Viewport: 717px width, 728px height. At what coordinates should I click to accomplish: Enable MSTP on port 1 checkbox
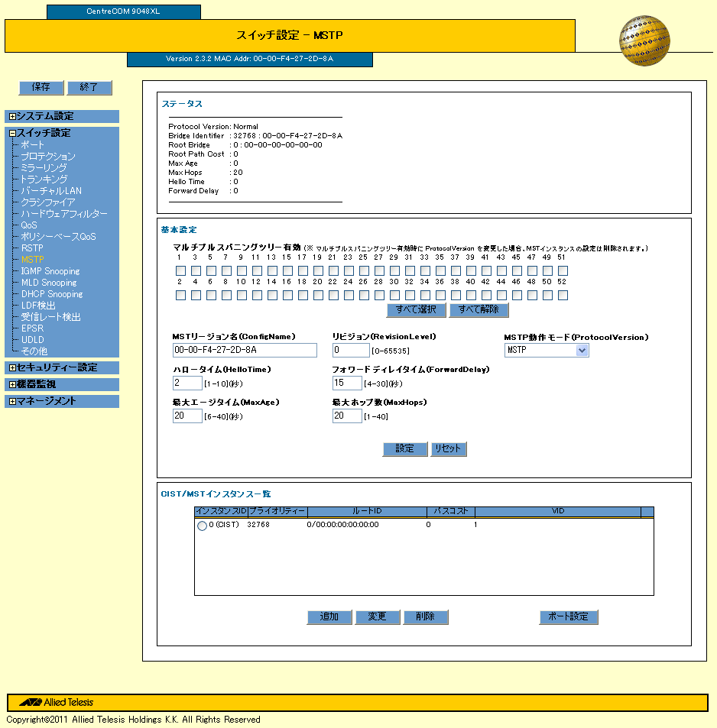click(x=180, y=270)
